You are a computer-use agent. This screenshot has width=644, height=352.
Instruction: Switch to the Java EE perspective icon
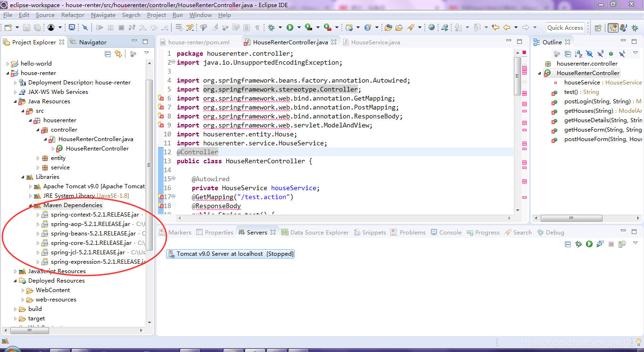pyautogui.click(x=613, y=28)
